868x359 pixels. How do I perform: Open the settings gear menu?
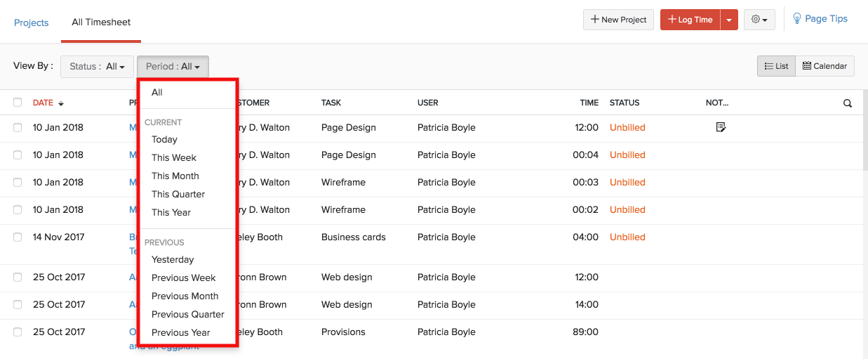[759, 20]
